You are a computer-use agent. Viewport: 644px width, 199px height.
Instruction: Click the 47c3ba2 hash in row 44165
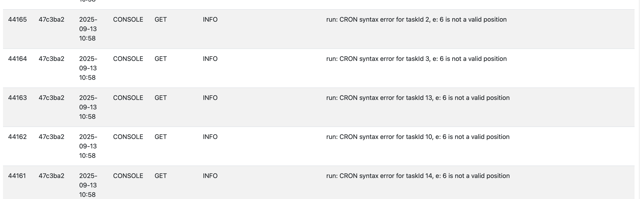pos(51,20)
